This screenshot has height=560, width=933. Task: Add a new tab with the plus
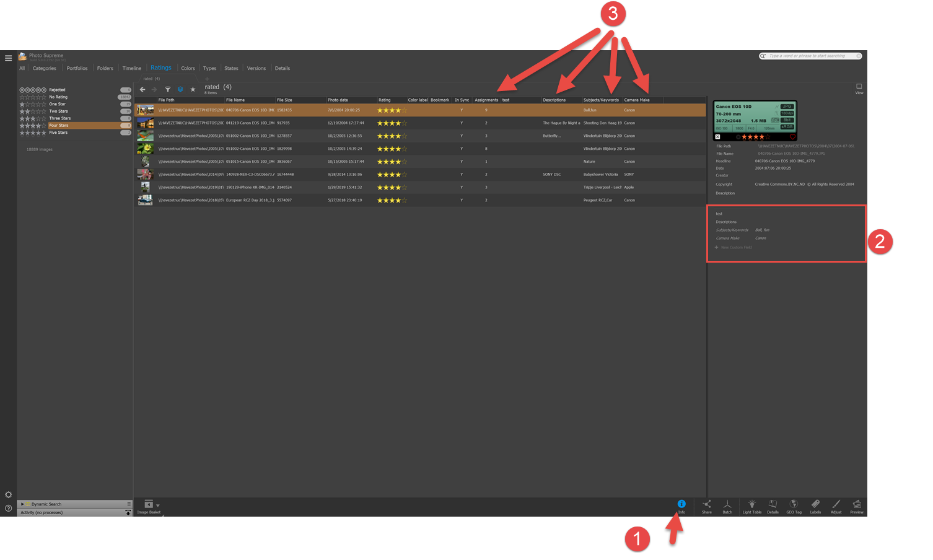coord(207,79)
